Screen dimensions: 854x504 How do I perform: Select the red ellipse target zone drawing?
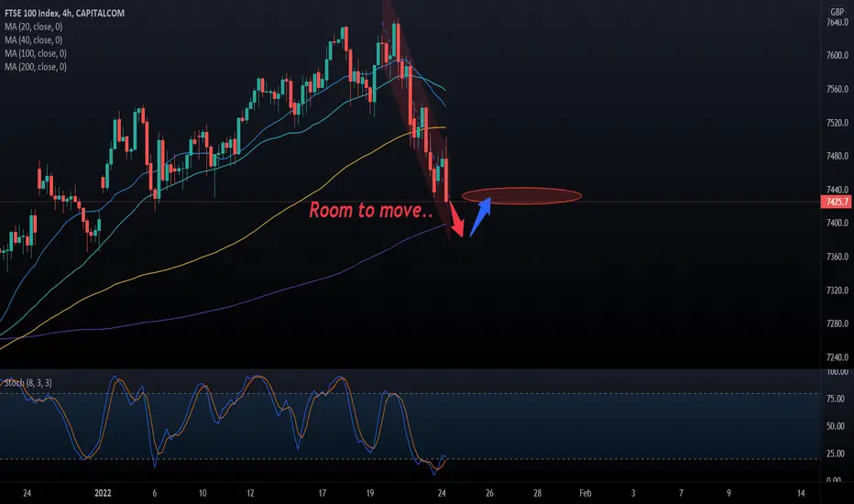521,195
